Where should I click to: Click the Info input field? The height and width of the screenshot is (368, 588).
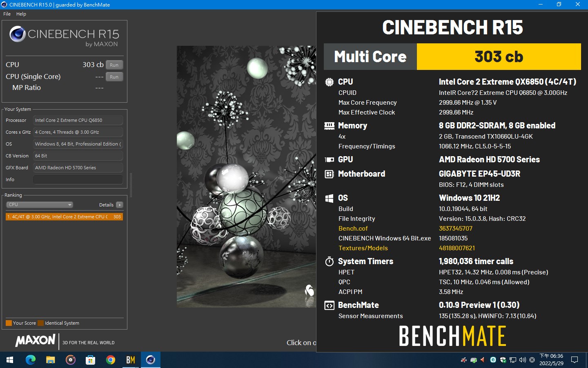pos(78,180)
